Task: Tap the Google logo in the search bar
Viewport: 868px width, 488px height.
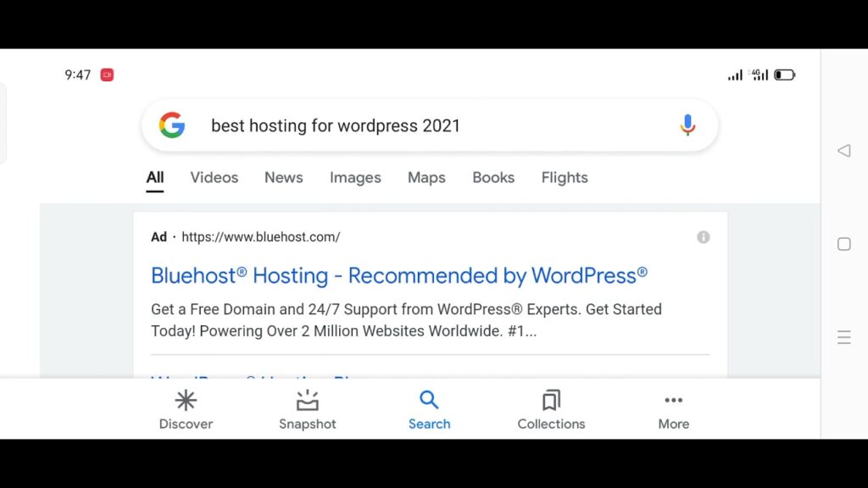Action: (x=172, y=125)
